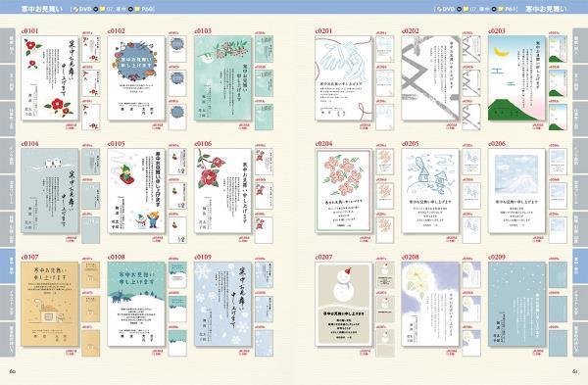Open the c0201 line-drawn mittens card
The width and height of the screenshot is (588, 385).
tap(344, 78)
